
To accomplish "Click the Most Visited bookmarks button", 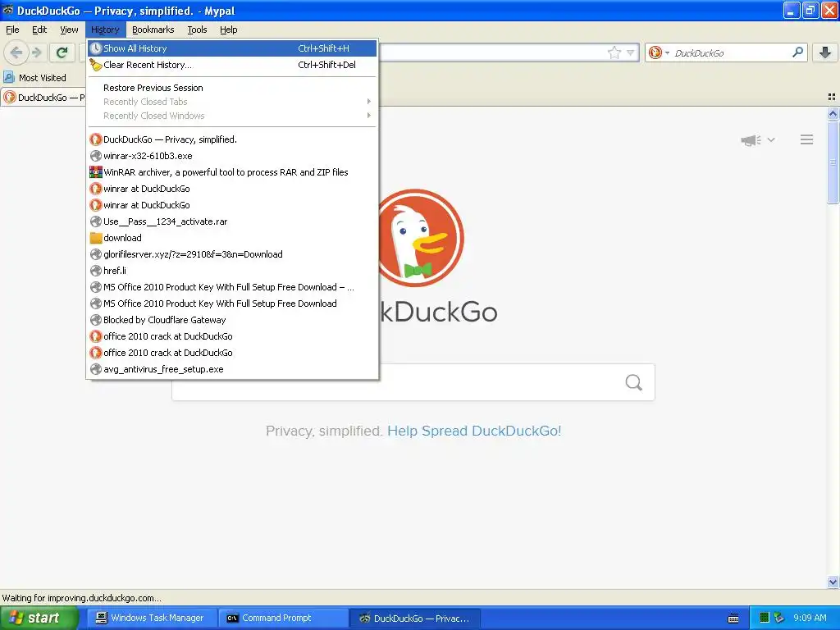I will (x=35, y=78).
